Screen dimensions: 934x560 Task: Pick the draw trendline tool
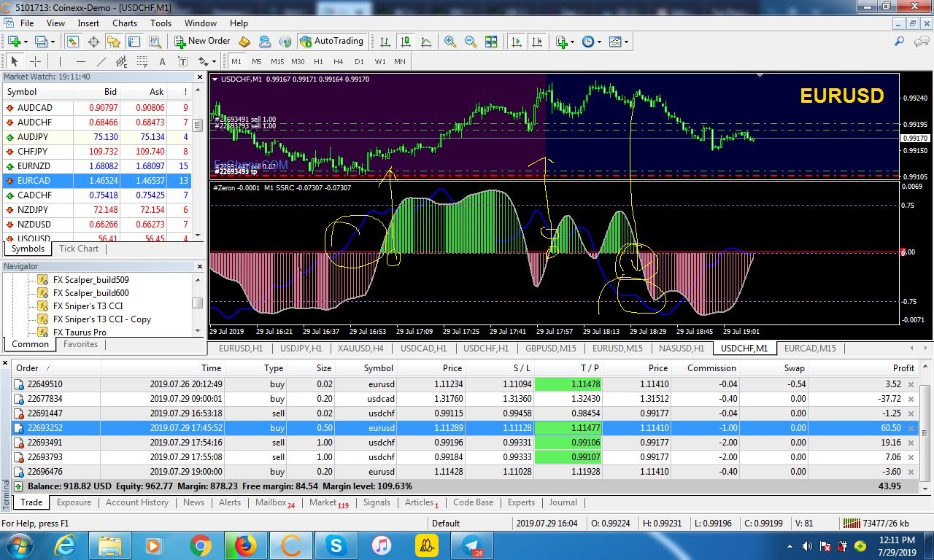pyautogui.click(x=101, y=62)
